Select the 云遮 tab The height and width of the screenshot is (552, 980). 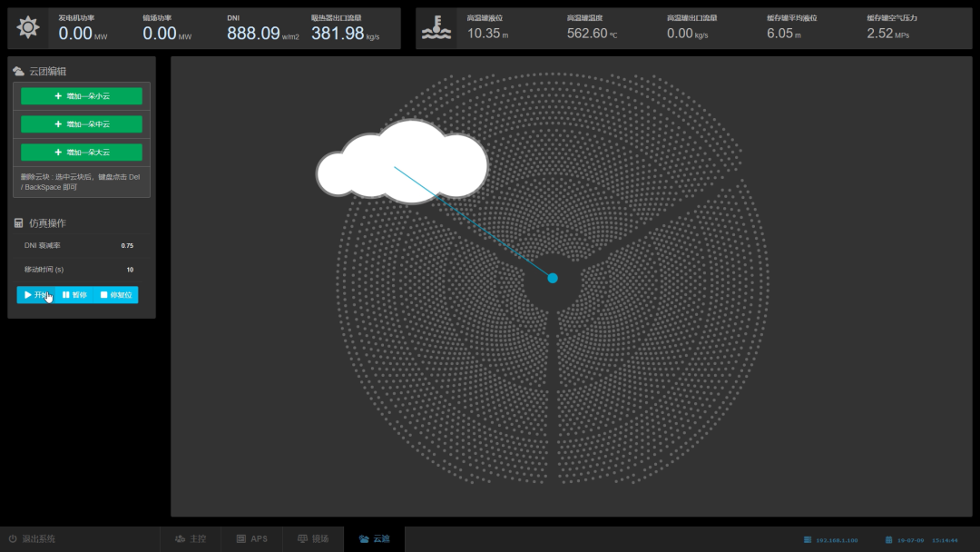tap(374, 539)
